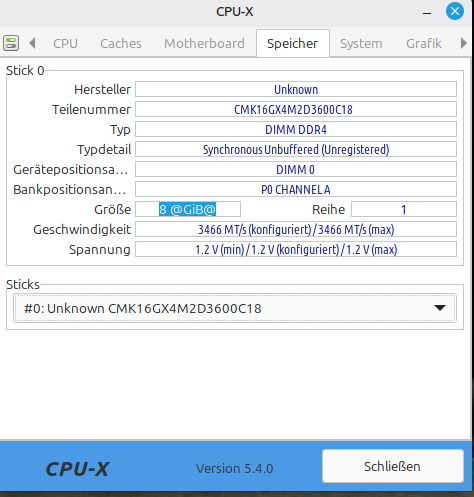Click the Geschwindigkeit value 3466 MT/s
Screen dimensions: 474x497
(296, 229)
